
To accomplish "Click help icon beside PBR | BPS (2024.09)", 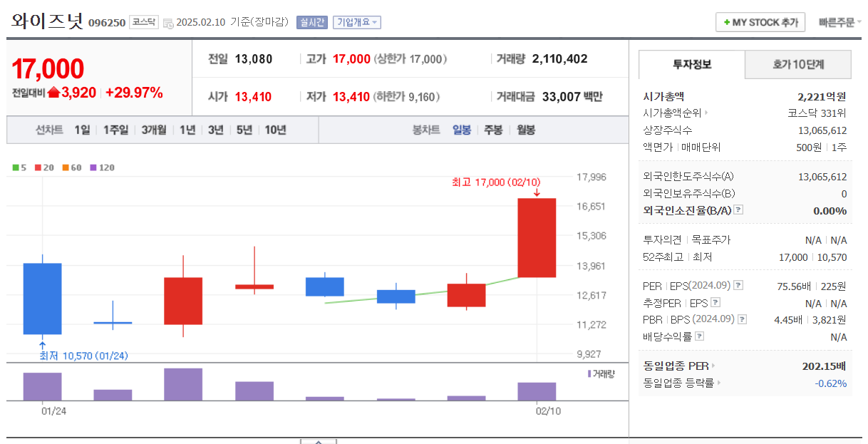I will pos(743,319).
